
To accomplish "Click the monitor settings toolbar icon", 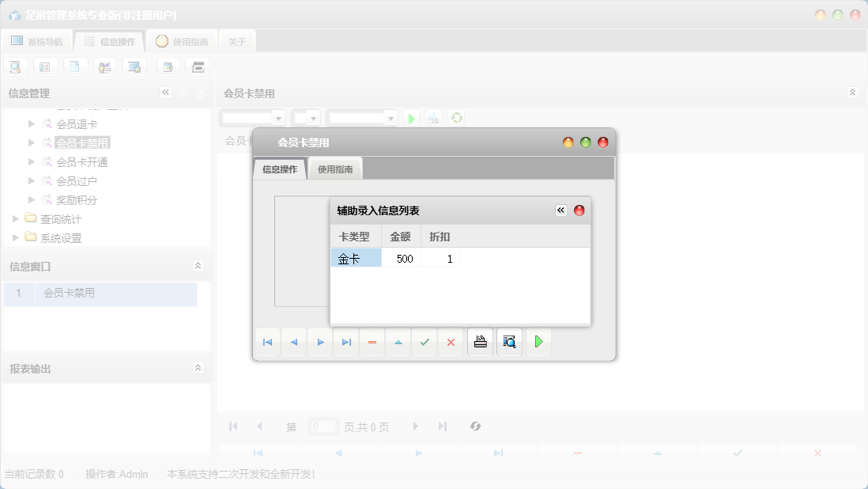I will point(134,67).
